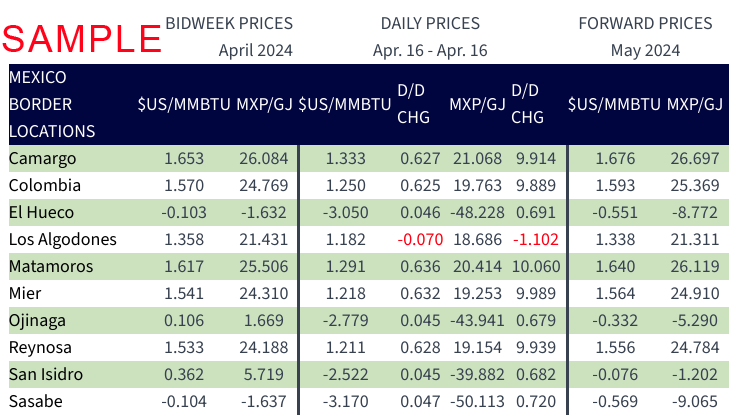Select the Reynosa row label
745x415 pixels.
(40, 348)
